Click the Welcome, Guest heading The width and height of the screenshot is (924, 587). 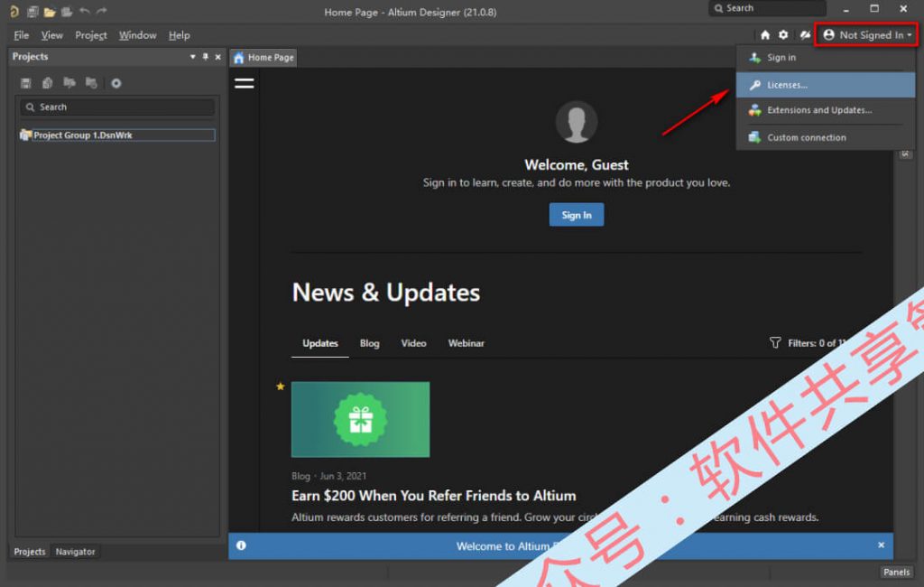(577, 164)
